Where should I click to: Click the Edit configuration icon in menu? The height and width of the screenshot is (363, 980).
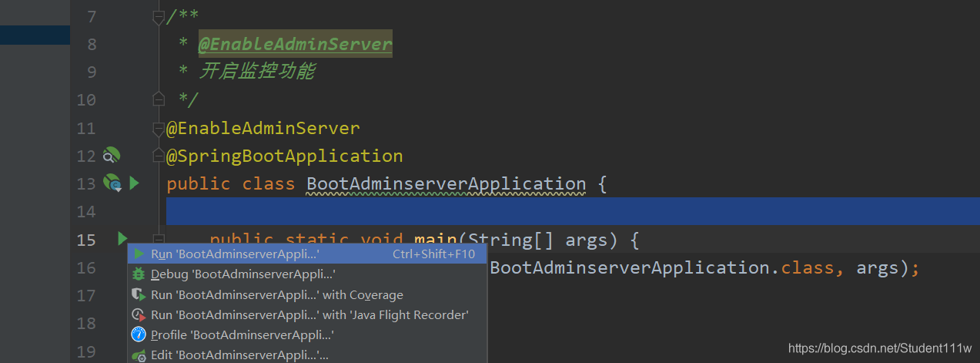[139, 355]
